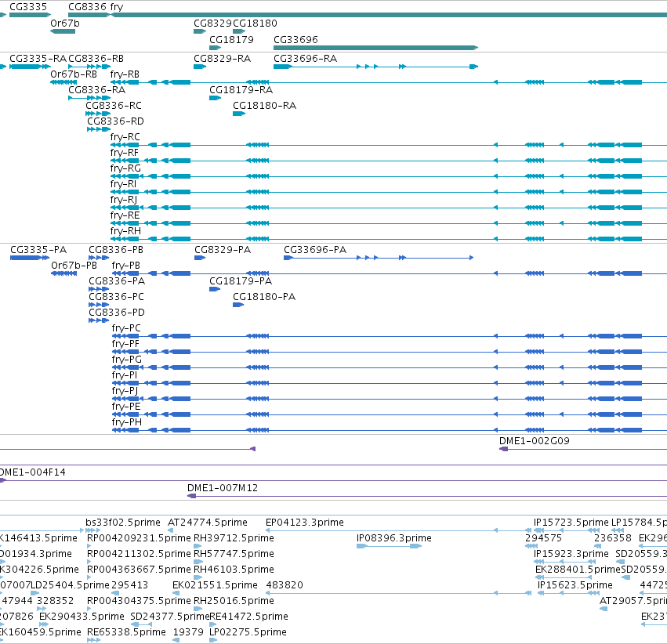667x644 pixels.
Task: Select the fry-PJ protein label
Action: [x=125, y=391]
